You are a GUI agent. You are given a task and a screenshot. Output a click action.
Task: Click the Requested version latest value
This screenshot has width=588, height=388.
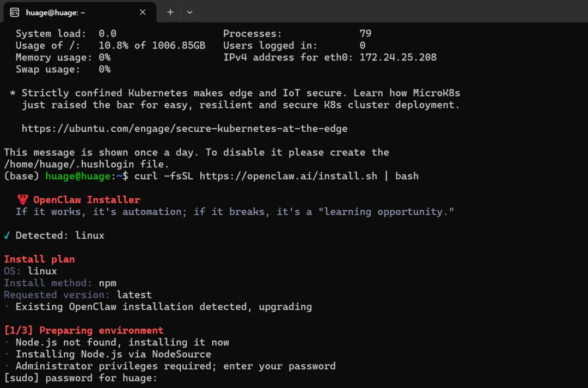coord(134,295)
